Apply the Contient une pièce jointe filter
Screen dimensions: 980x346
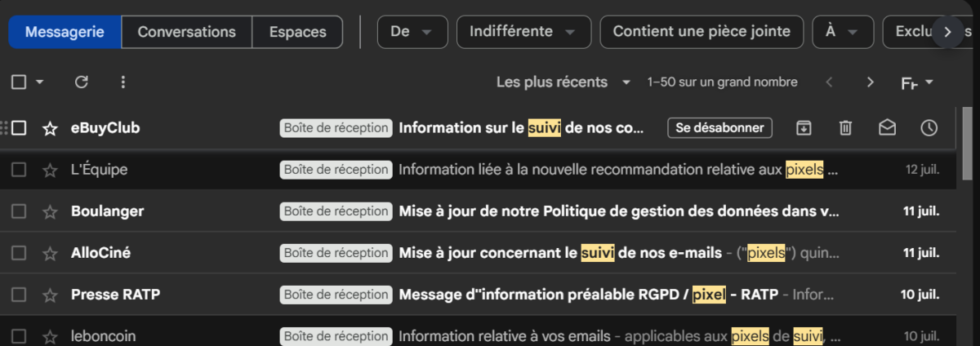click(x=702, y=32)
